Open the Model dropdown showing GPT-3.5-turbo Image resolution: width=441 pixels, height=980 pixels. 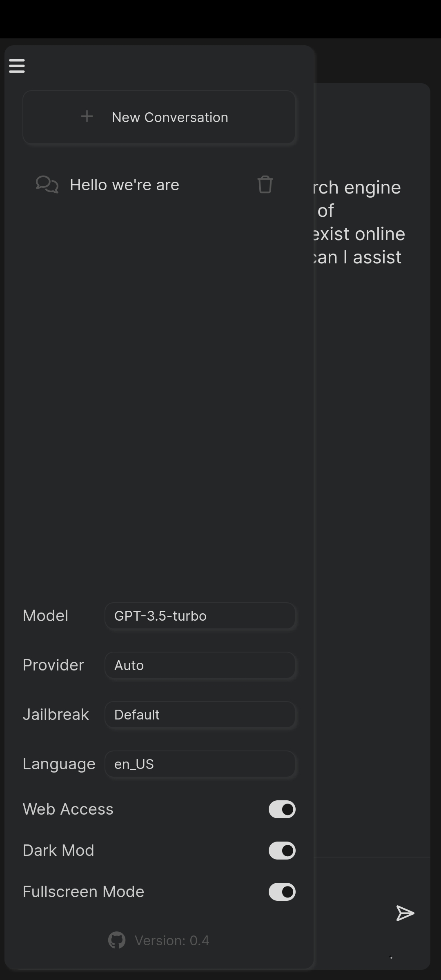[200, 616]
